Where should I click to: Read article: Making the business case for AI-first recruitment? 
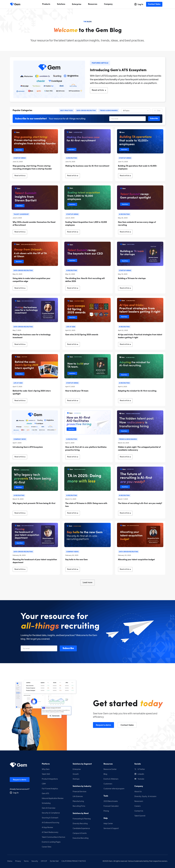point(73,176)
